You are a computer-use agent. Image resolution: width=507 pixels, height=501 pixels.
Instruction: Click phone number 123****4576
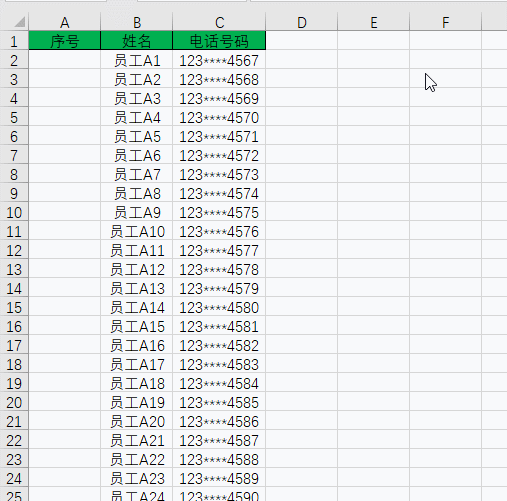(x=219, y=231)
